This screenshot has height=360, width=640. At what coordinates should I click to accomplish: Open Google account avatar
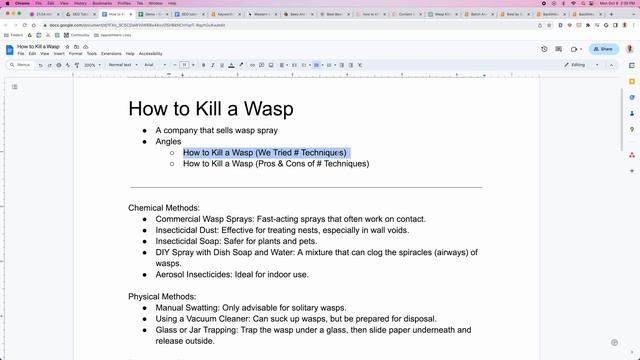pos(629,49)
